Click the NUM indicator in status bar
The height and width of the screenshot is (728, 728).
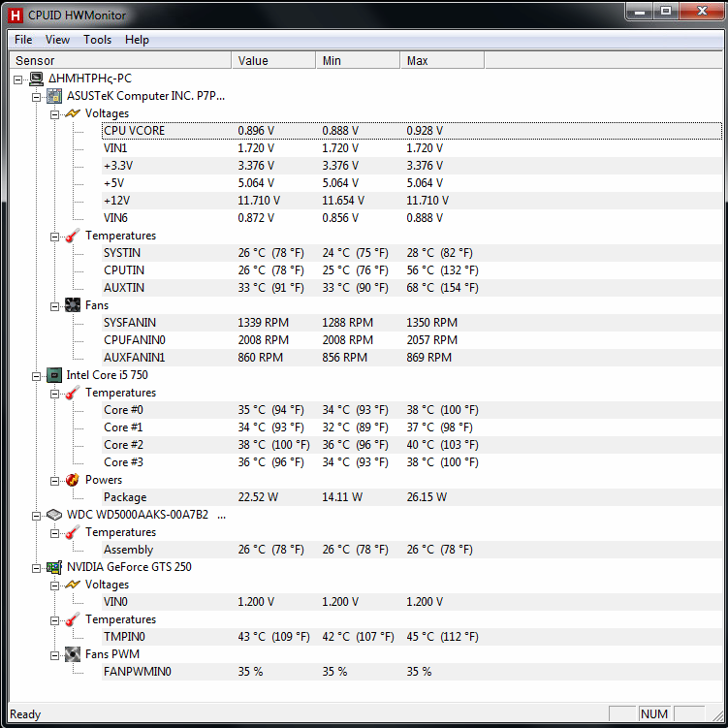tap(654, 714)
